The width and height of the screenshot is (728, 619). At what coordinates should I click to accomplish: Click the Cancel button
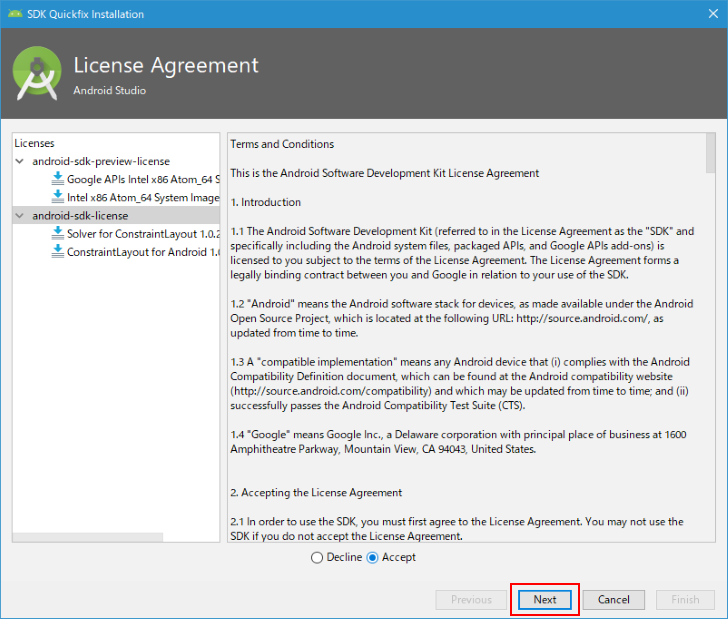coord(613,599)
